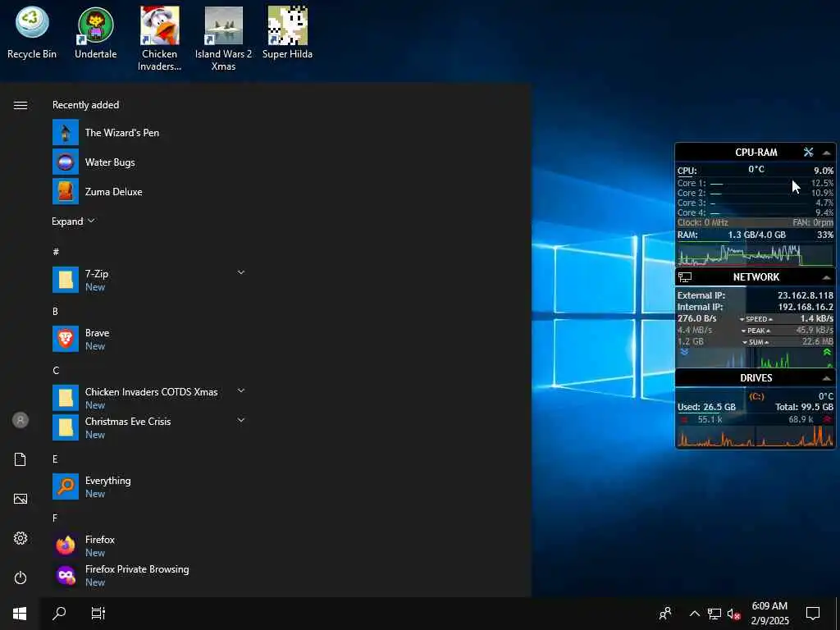Launch Brave browser from app list

point(149,339)
